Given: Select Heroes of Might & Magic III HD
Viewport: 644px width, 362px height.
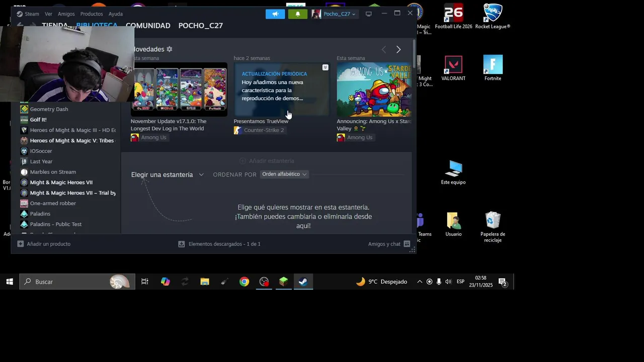Looking at the screenshot, I should pos(72,130).
